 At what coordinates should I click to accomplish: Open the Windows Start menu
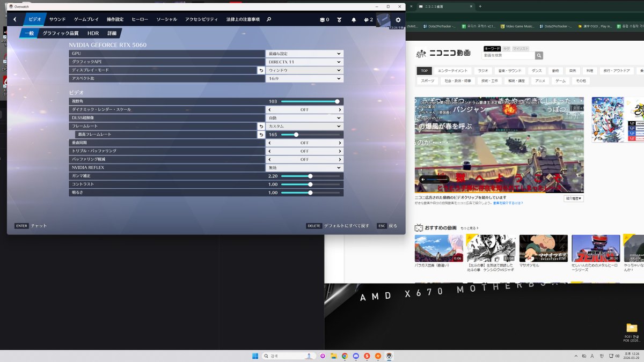pyautogui.click(x=255, y=356)
